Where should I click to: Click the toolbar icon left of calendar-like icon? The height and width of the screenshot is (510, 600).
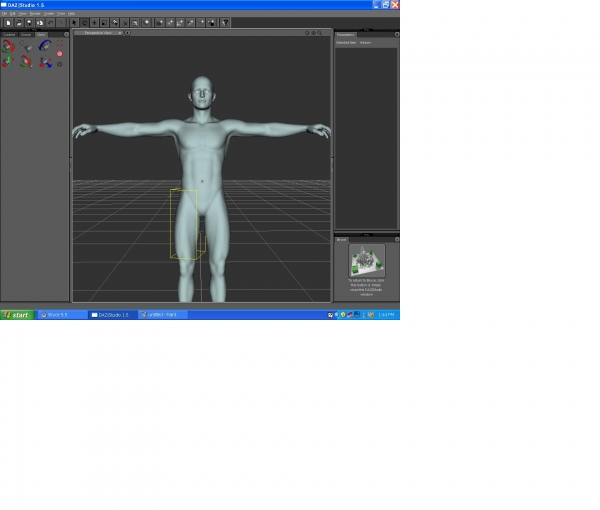(x=124, y=23)
